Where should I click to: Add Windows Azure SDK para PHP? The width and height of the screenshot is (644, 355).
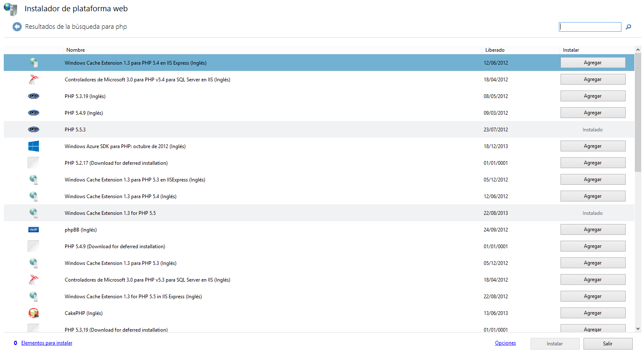click(x=593, y=146)
